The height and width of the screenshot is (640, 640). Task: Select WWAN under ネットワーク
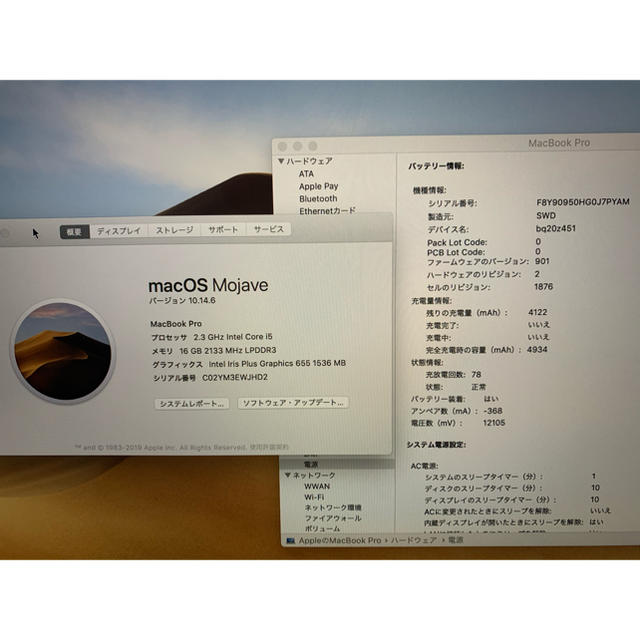pyautogui.click(x=317, y=487)
